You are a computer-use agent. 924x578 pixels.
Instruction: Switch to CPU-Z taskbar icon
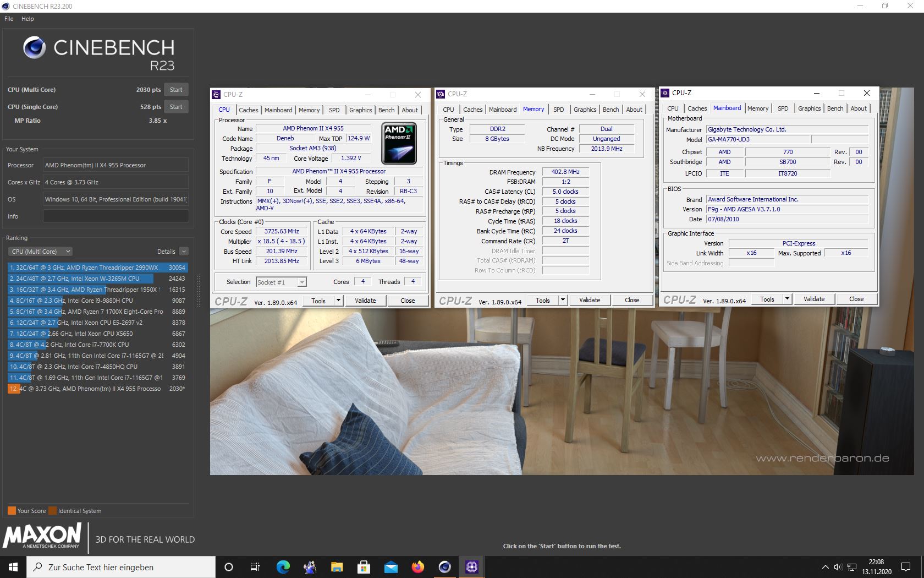tap(472, 567)
